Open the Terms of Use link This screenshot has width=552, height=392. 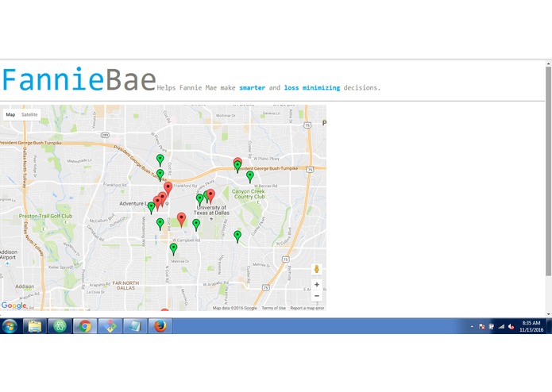(273, 308)
